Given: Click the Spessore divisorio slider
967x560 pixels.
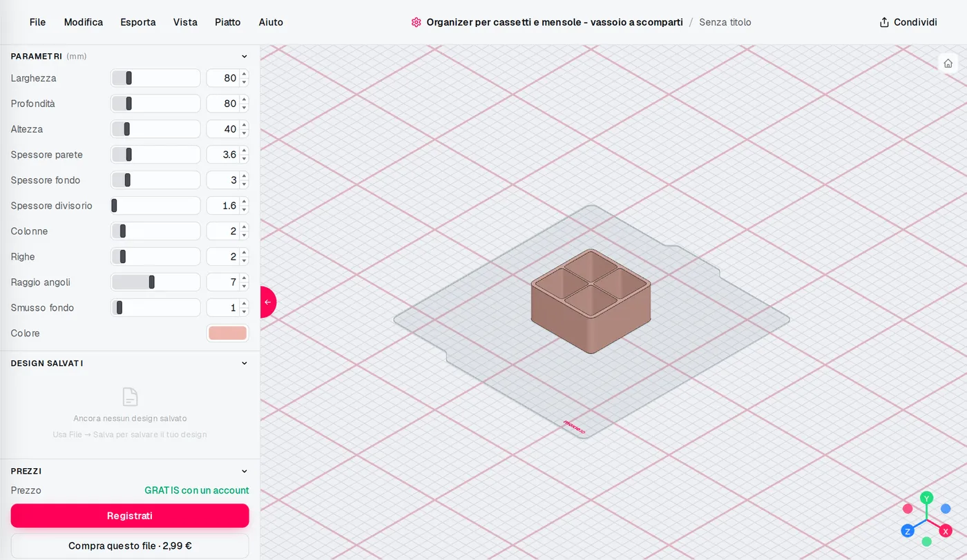Looking at the screenshot, I should [x=155, y=206].
